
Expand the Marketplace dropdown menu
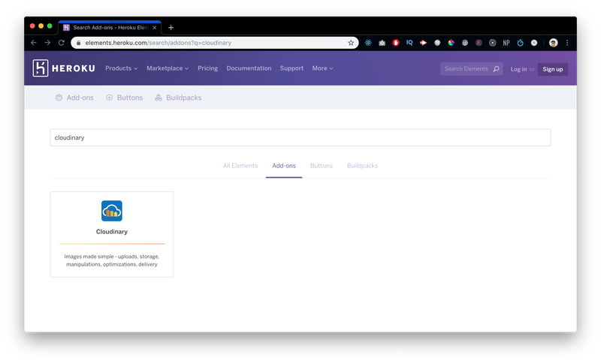(168, 68)
